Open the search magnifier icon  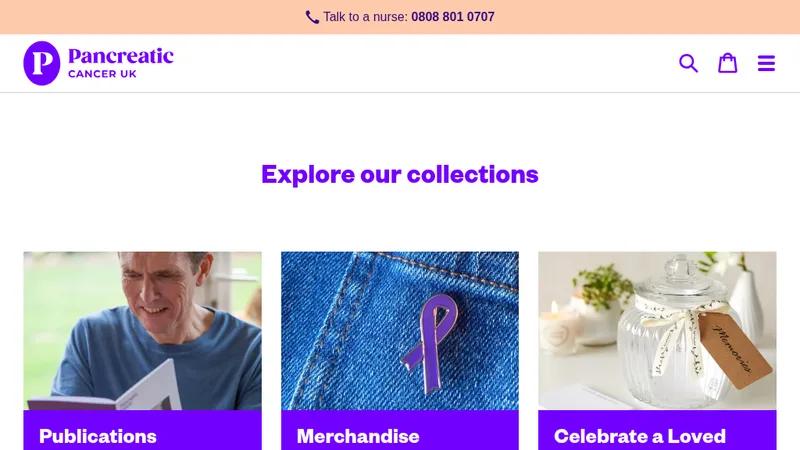pos(688,63)
